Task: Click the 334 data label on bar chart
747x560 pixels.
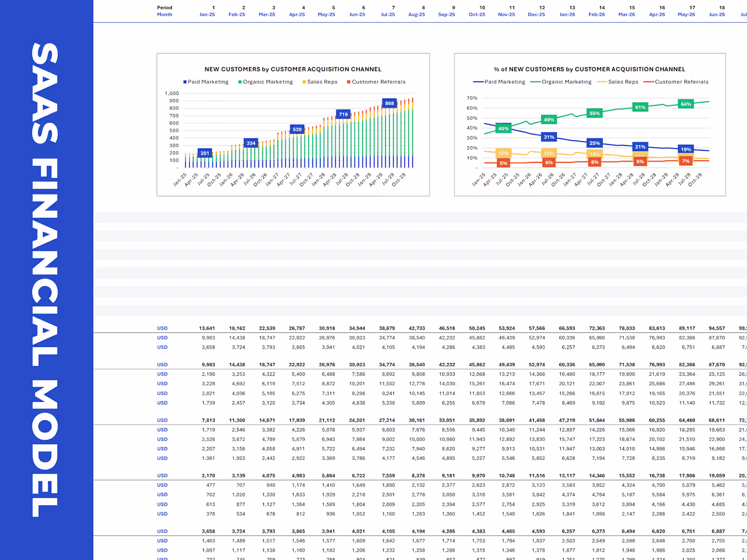Action: 251,143
